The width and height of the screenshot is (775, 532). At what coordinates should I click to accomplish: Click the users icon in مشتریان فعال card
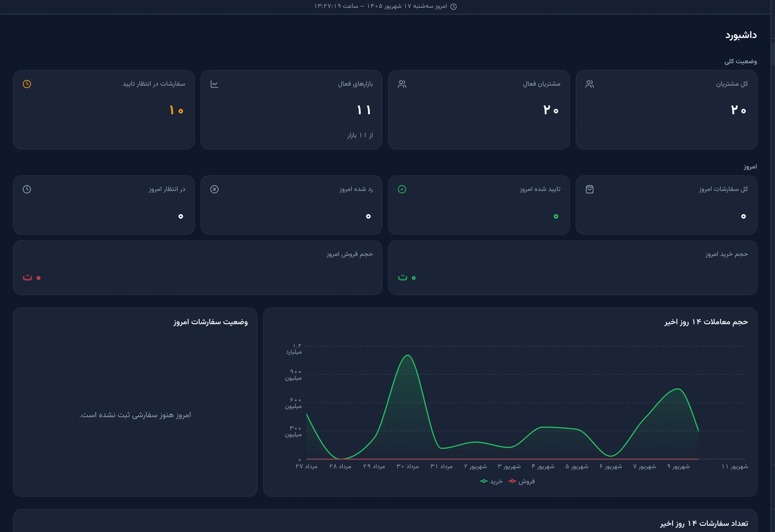(x=402, y=84)
